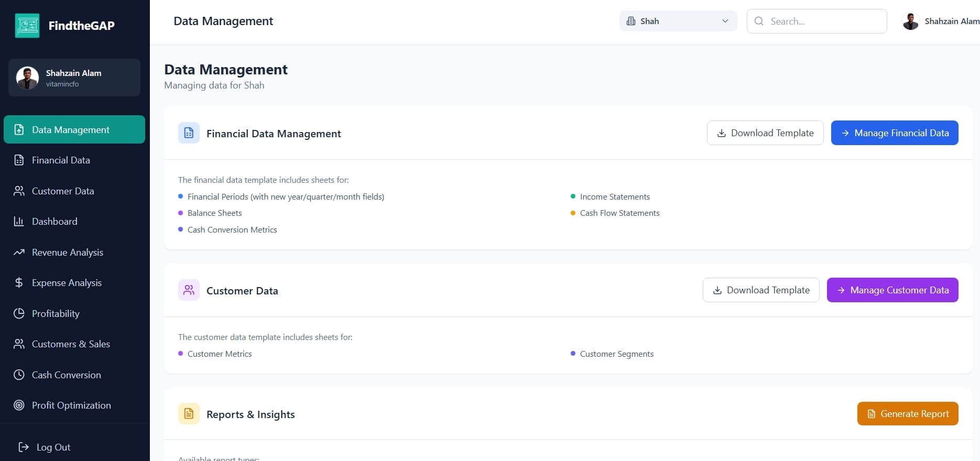Click the Customer Data card icon
Viewport: 980px width, 461px height.
[189, 290]
